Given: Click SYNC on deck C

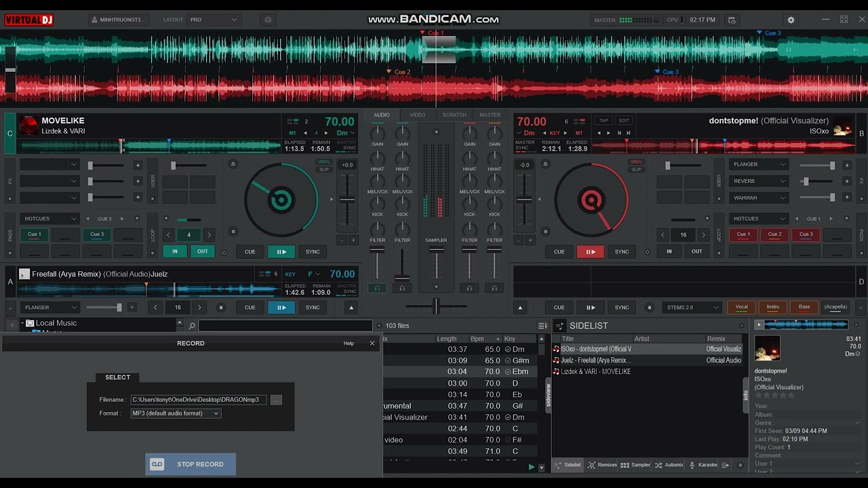Looking at the screenshot, I should [x=313, y=251].
